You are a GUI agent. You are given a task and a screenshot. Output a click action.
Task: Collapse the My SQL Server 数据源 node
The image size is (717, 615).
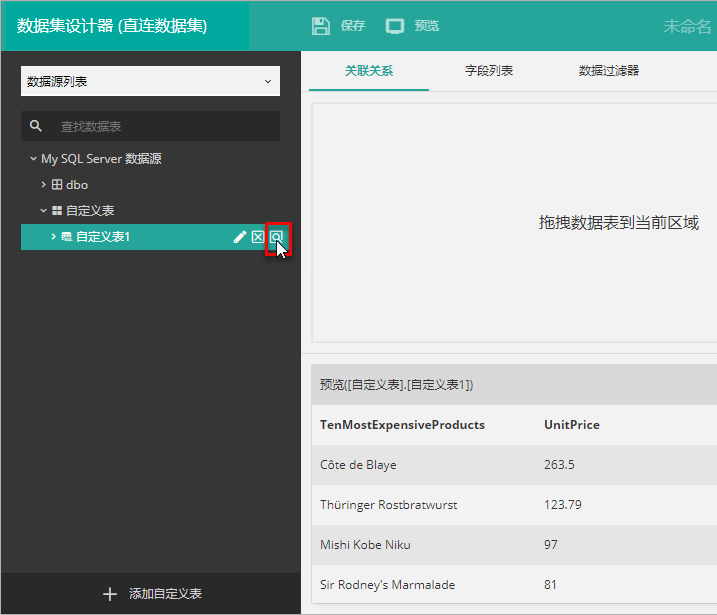(33, 159)
